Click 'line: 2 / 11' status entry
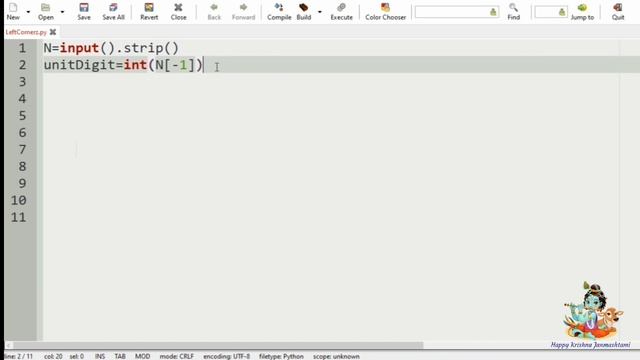The image size is (640, 360). pyautogui.click(x=19, y=356)
